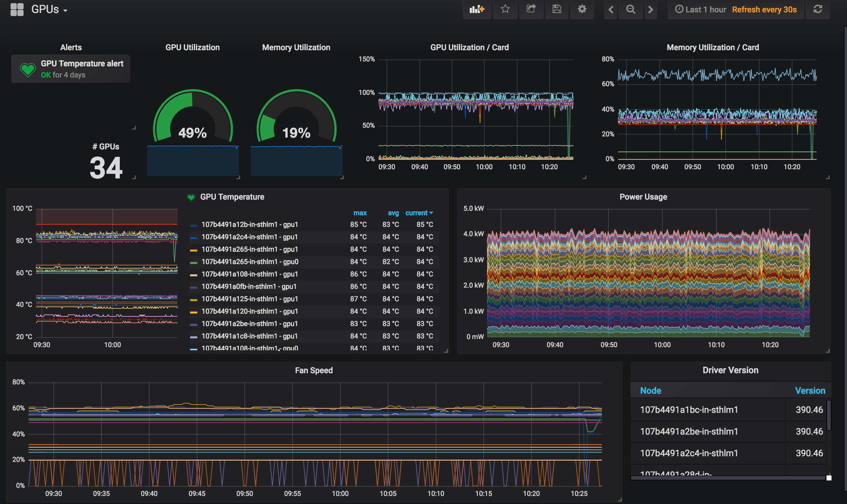Click the Fan Speed panel title
This screenshot has width=847, height=504.
coord(313,370)
